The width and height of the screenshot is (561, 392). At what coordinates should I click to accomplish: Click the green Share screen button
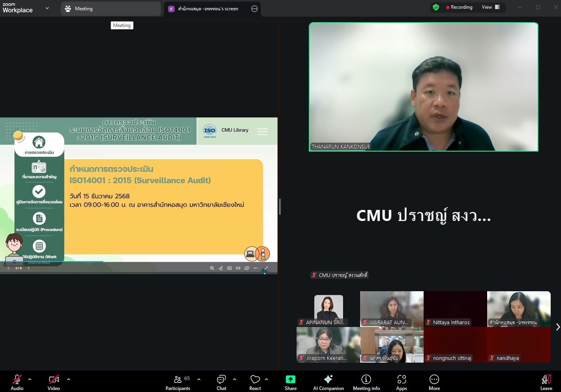click(x=290, y=382)
